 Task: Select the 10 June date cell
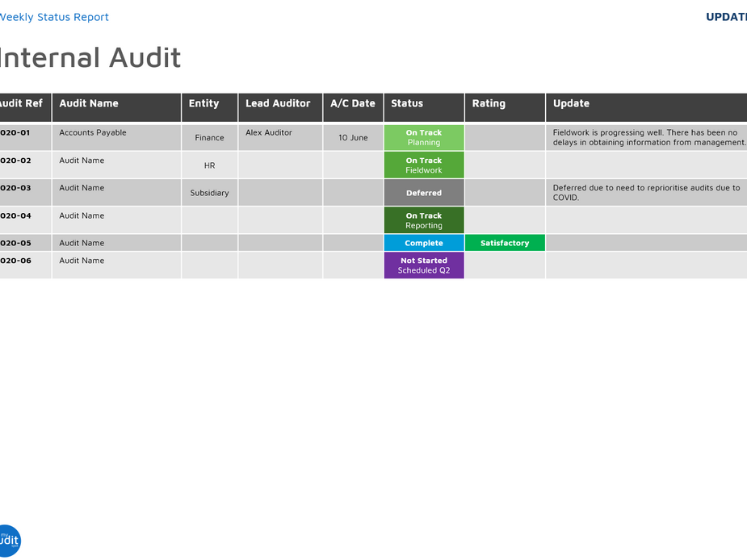coord(353,138)
